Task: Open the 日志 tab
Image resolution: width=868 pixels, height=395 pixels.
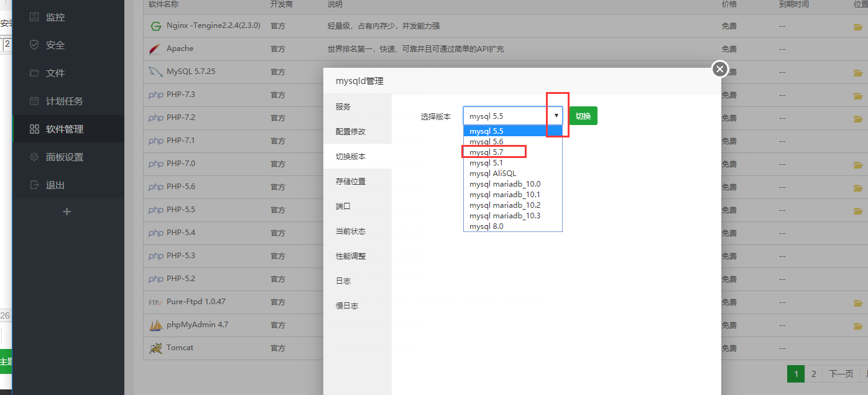Action: (x=358, y=281)
